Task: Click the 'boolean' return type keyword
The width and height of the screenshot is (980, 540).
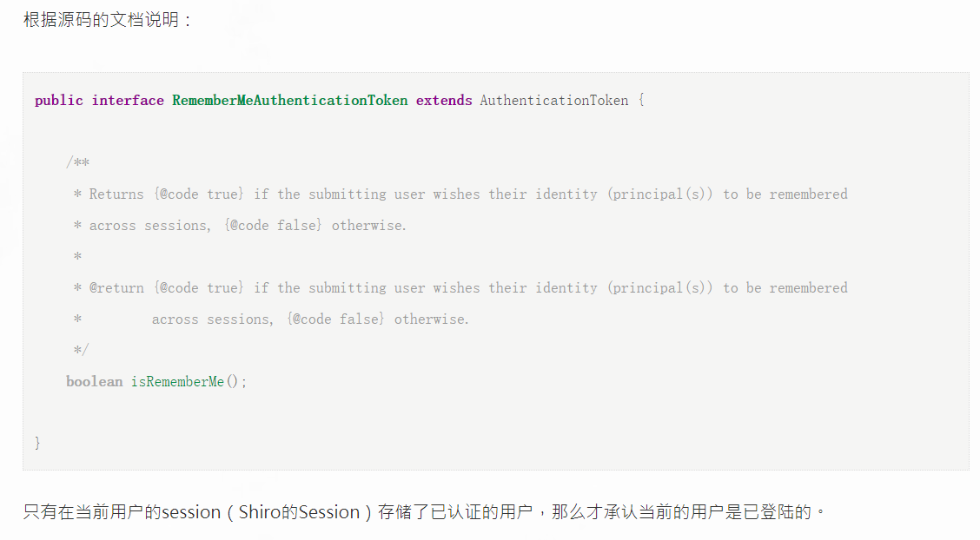Action: (95, 381)
